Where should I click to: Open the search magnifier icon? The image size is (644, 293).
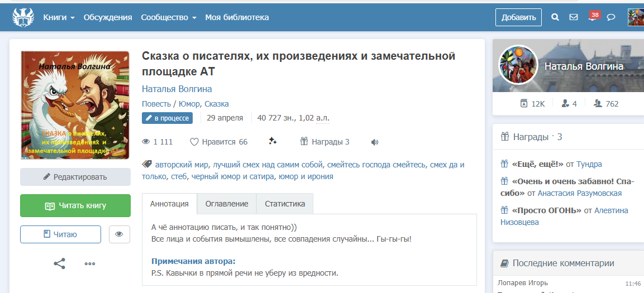point(555,17)
